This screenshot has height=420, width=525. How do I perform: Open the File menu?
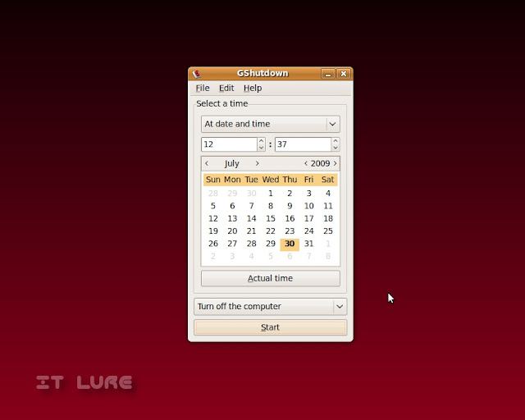point(203,88)
